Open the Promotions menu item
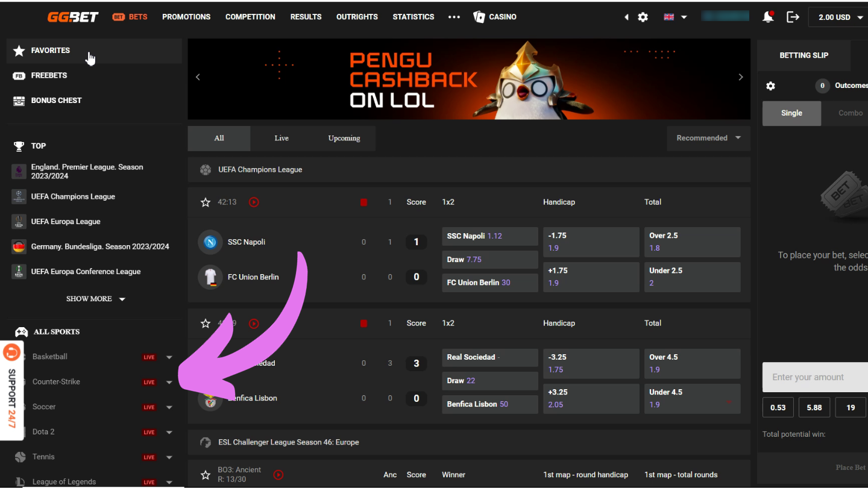 pyautogui.click(x=186, y=17)
